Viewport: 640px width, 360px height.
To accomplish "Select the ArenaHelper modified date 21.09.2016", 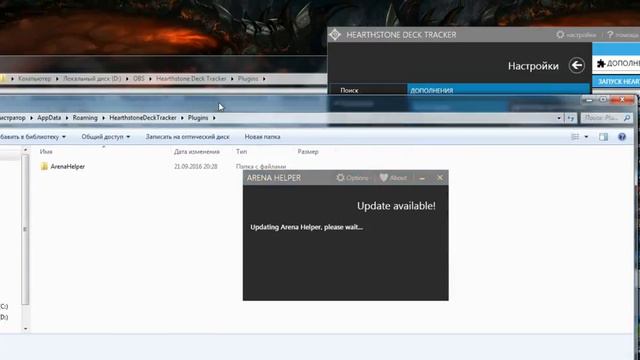I will (196, 167).
